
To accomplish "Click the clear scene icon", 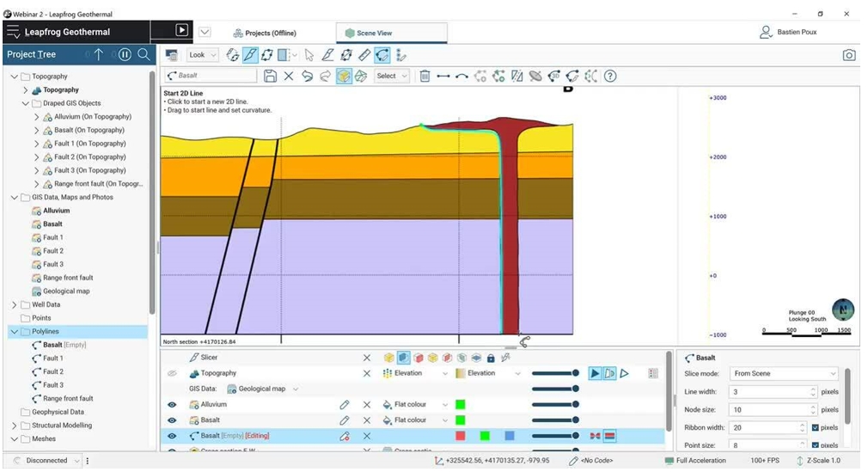I will (172, 55).
